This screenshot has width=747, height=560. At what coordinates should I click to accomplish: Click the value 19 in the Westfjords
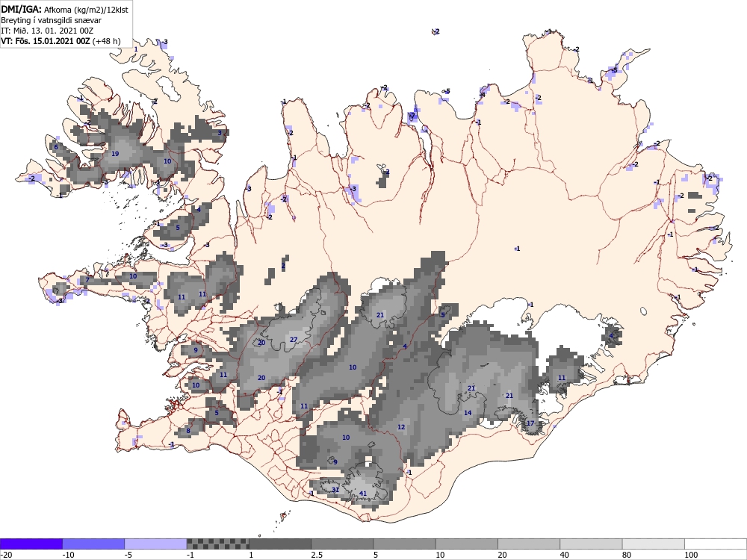pyautogui.click(x=115, y=154)
